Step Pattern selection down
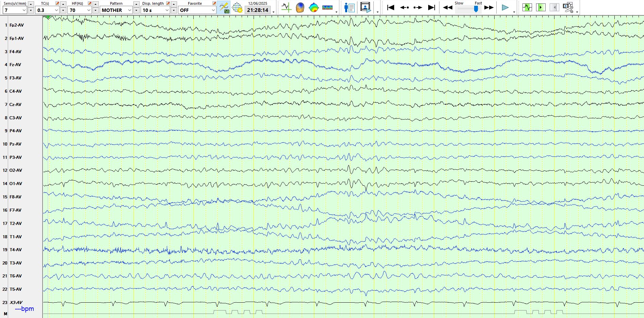This screenshot has width=644, height=318. (136, 10)
